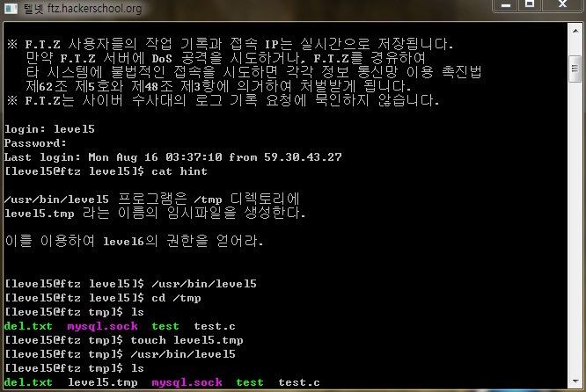The width and height of the screenshot is (586, 392).
Task: Click the last-row 'del.txt' file name
Action: [x=28, y=382]
